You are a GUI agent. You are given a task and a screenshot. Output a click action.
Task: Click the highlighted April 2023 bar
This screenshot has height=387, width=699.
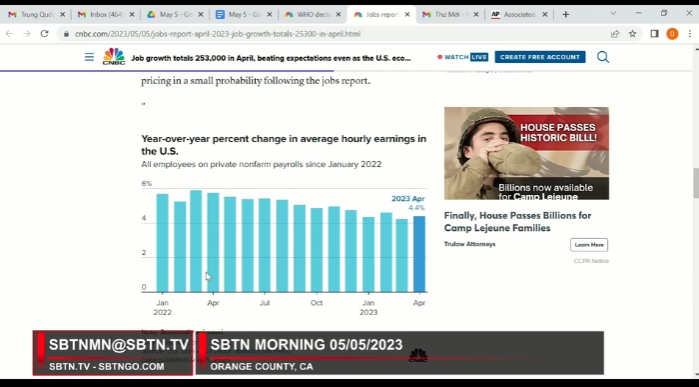419,254
